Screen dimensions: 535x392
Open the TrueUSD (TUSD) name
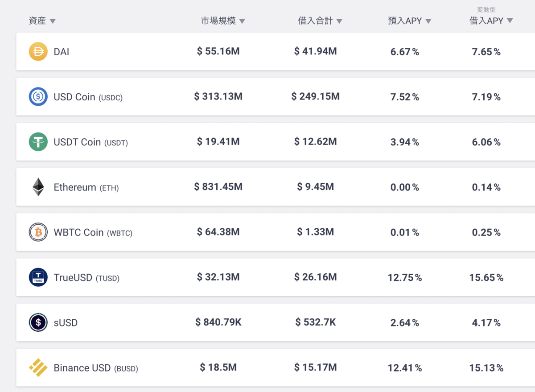pos(87,277)
